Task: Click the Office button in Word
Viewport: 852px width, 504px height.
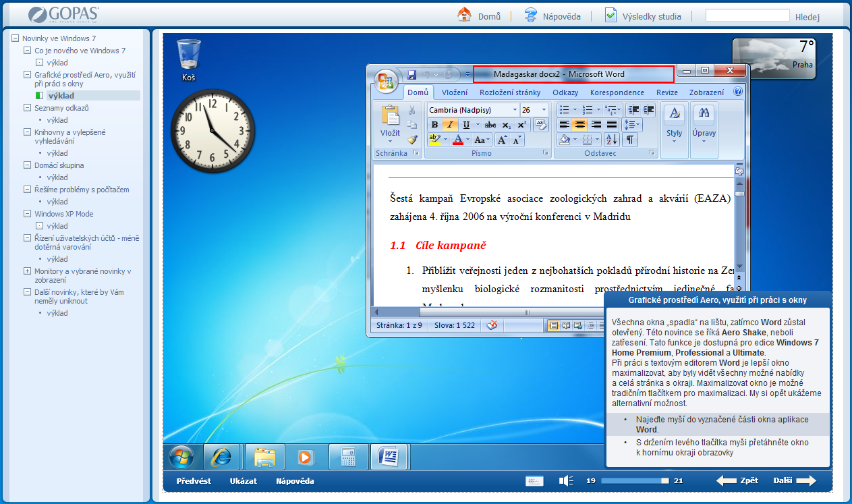Action: 387,82
